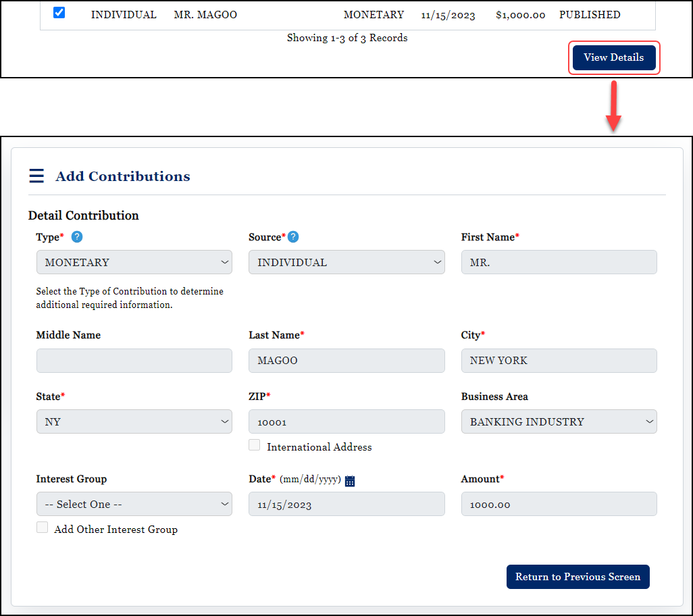Image resolution: width=693 pixels, height=616 pixels.
Task: Click the City field showing NEW YORK
Action: pyautogui.click(x=559, y=361)
